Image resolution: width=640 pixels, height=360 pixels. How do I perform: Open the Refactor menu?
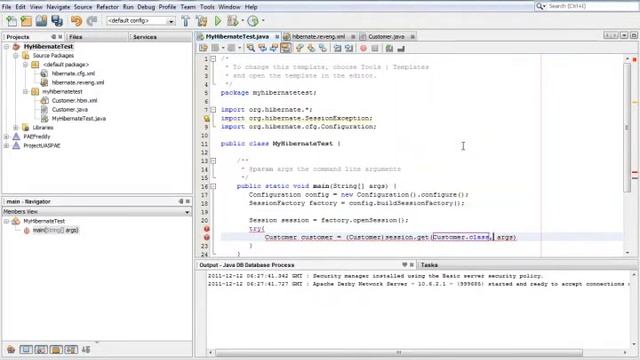coord(107,7)
